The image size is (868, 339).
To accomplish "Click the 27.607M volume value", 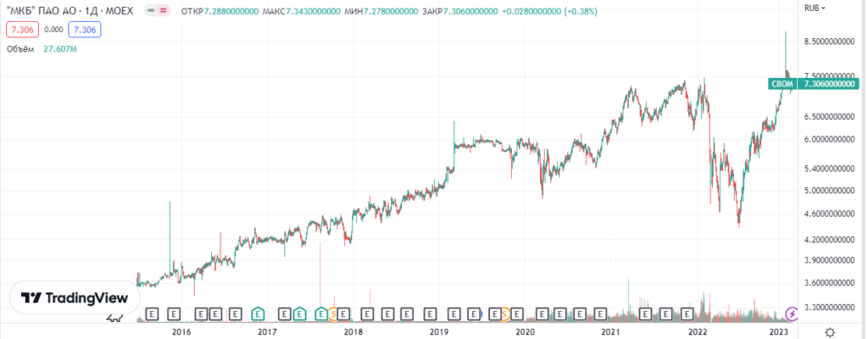I will tap(60, 49).
